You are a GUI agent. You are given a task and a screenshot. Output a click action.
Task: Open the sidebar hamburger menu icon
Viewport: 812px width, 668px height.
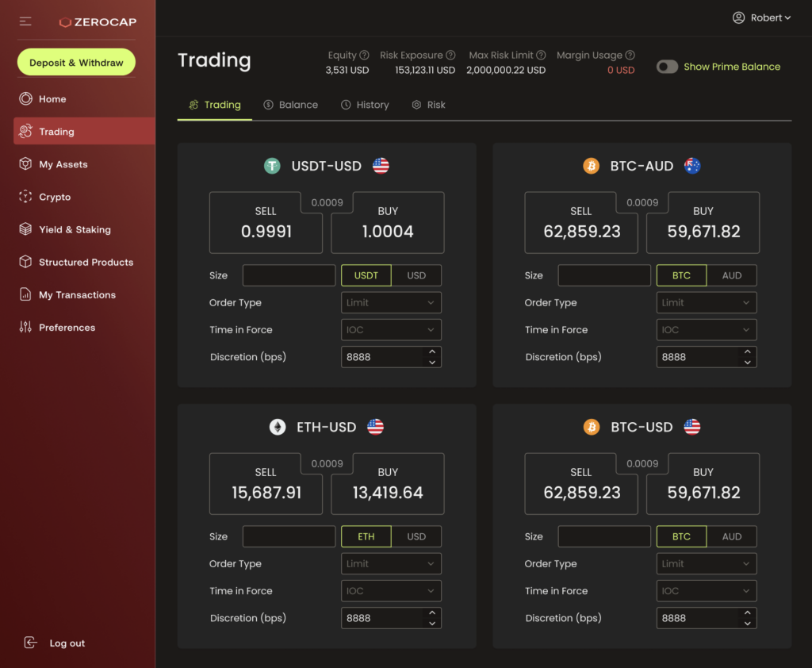click(25, 21)
